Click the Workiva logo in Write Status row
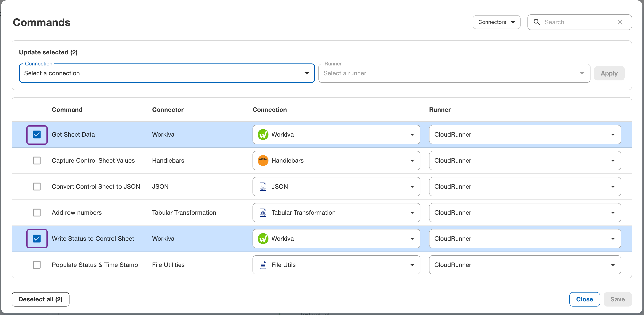Viewport: 644px width, 315px height. coord(263,239)
